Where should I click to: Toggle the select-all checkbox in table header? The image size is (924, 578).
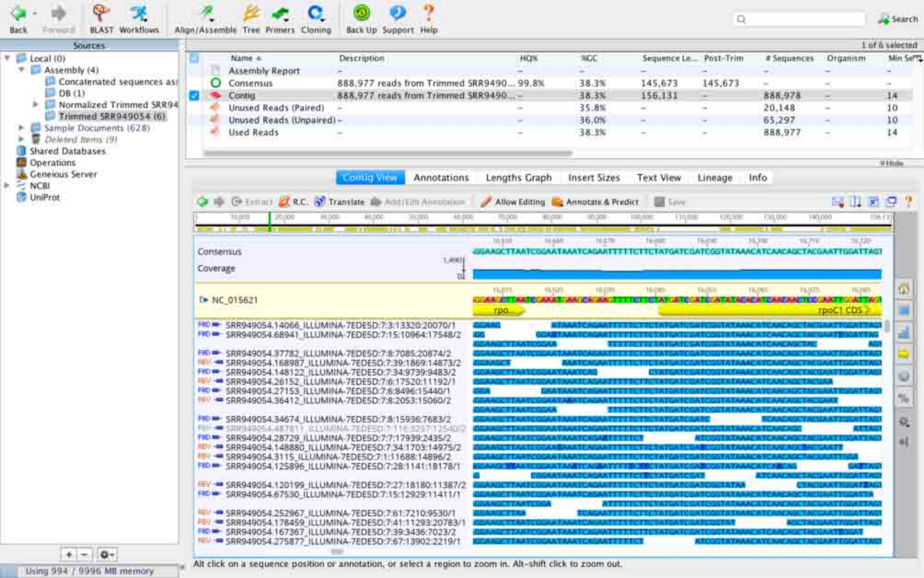(x=194, y=58)
